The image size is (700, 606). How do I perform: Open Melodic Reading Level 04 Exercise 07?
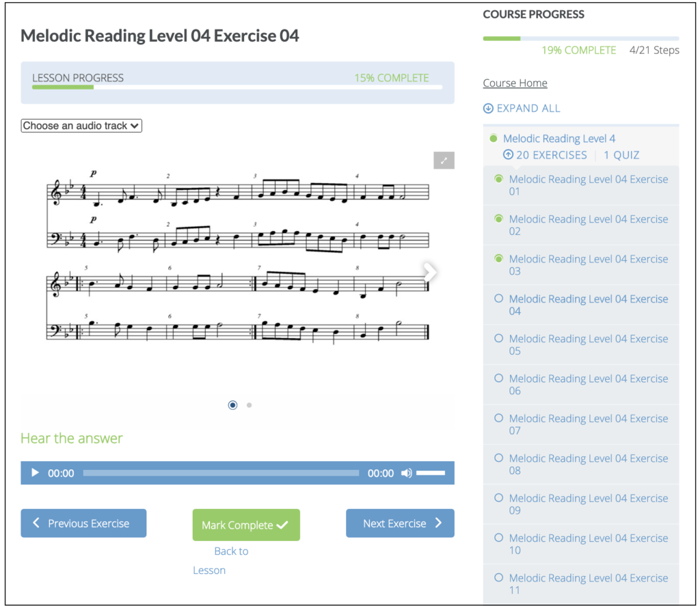[x=588, y=424]
